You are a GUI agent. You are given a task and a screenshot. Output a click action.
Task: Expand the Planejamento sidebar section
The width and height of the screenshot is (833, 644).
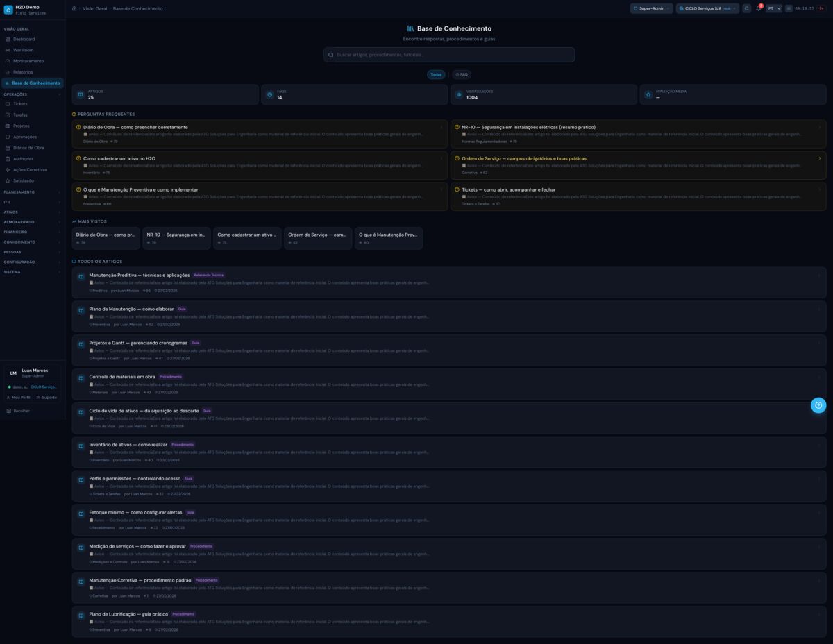pos(33,192)
